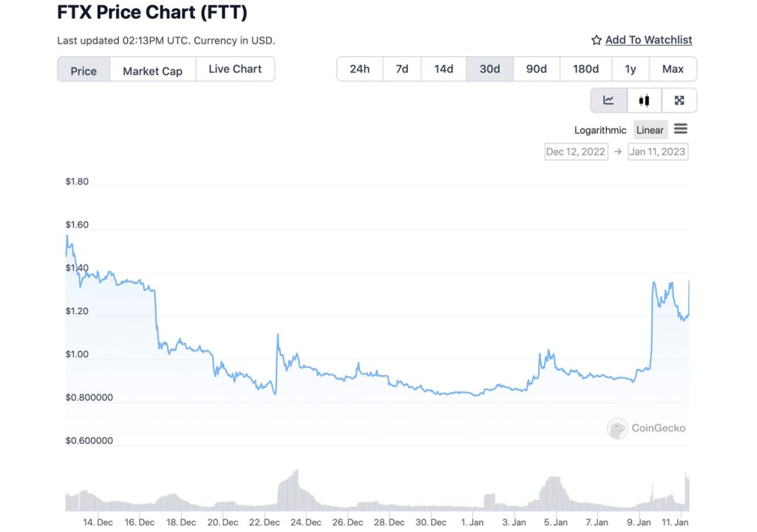Select the 90d time range option
This screenshot has height=532, width=757.
tap(536, 68)
